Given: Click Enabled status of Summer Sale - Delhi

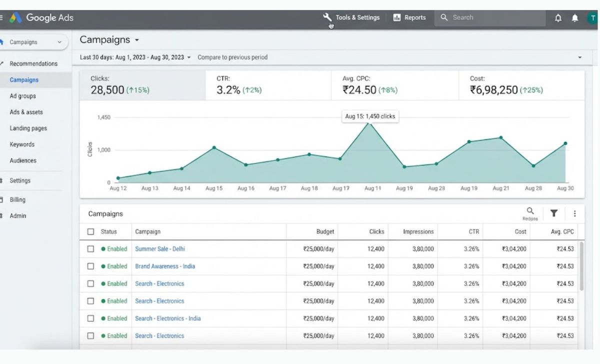Looking at the screenshot, I should (x=114, y=249).
